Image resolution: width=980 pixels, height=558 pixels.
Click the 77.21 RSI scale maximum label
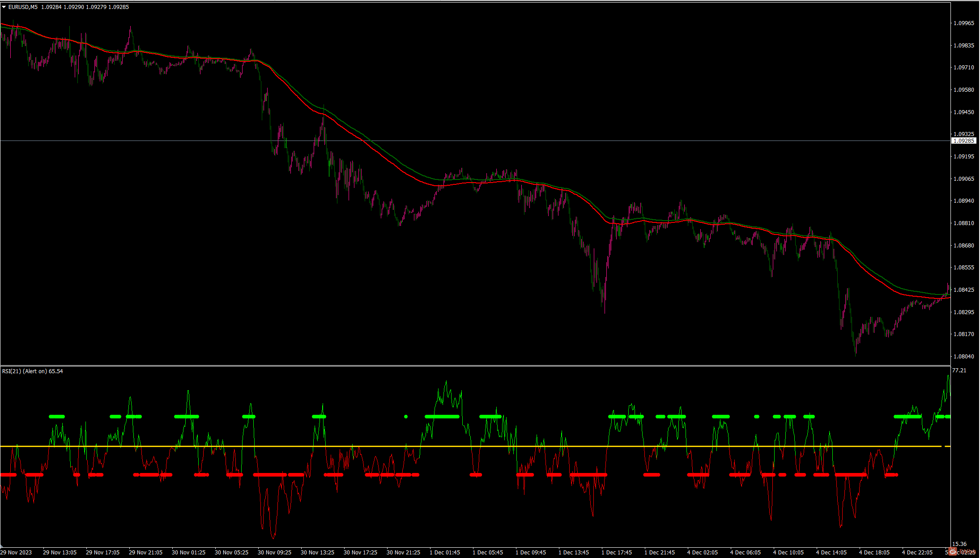click(959, 371)
